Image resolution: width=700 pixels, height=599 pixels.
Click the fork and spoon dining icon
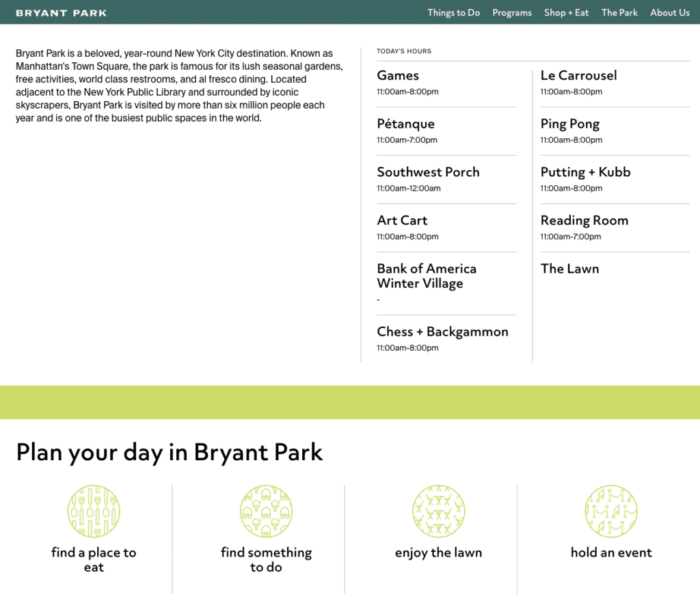[x=94, y=511]
